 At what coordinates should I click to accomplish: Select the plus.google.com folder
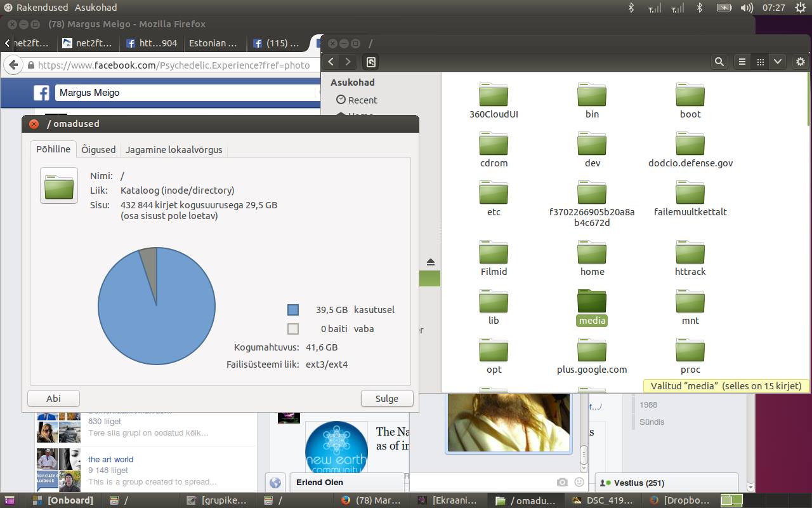click(x=592, y=356)
